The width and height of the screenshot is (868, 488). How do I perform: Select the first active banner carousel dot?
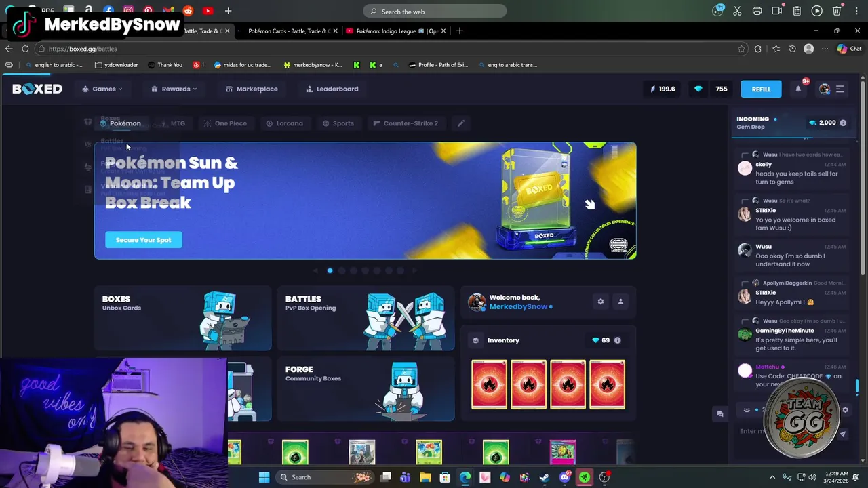pyautogui.click(x=330, y=270)
